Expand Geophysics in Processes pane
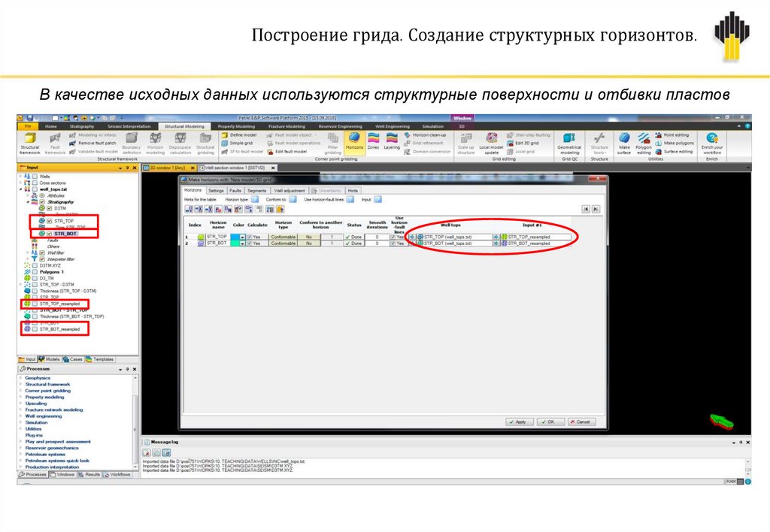 coord(20,378)
